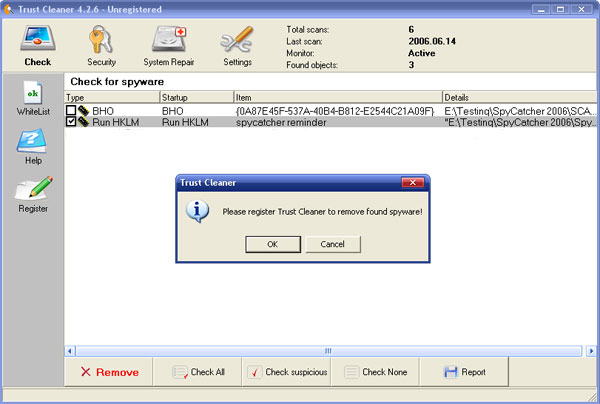Maximize the Trust Cleaner main window

[x=560, y=9]
